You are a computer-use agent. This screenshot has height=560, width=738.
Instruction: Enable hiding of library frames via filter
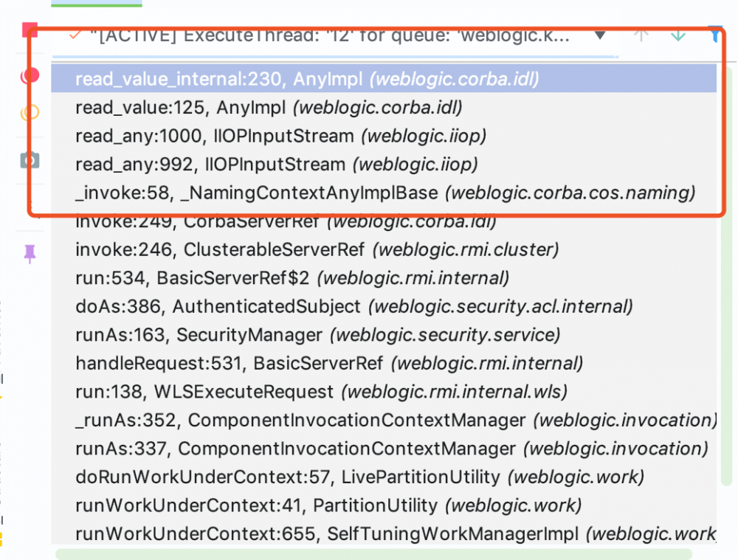pyautogui.click(x=714, y=35)
